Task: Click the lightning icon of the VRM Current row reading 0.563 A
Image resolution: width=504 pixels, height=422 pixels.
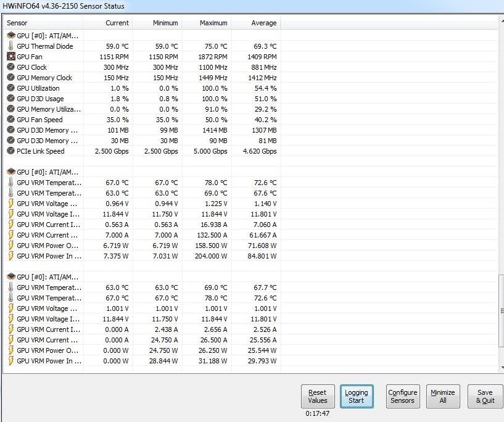Action: 10,225
